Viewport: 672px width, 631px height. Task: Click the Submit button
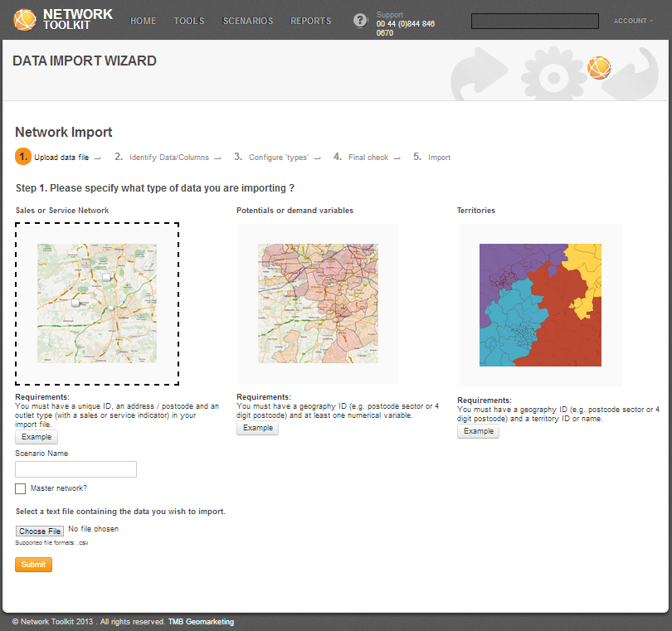coord(33,565)
